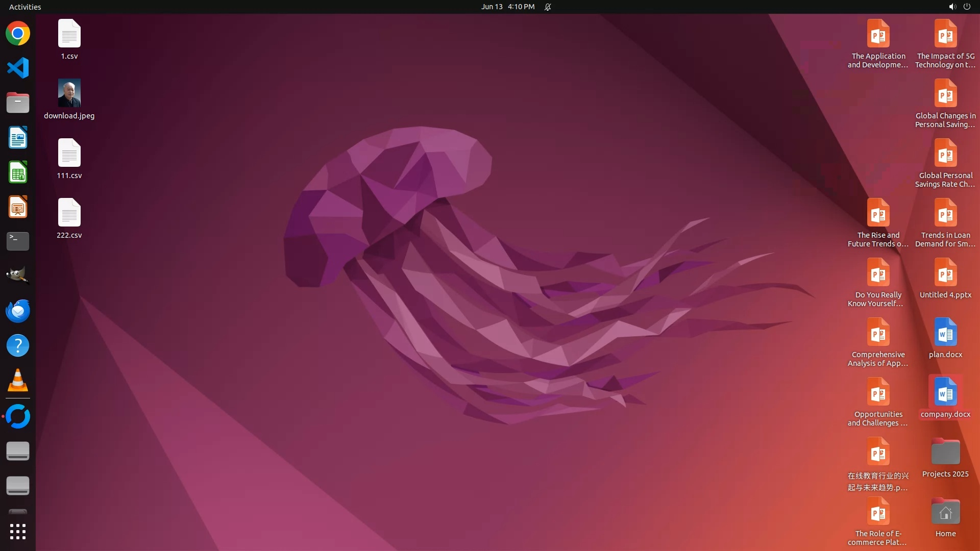Open Thunderbird mail from the dock
The height and width of the screenshot is (551, 980).
(18, 311)
